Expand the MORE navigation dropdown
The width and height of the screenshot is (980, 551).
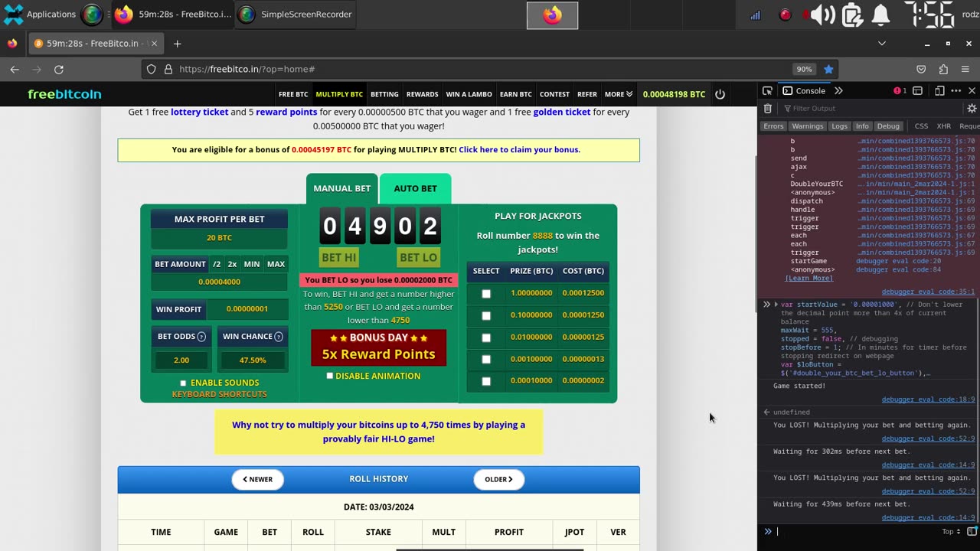tap(619, 94)
